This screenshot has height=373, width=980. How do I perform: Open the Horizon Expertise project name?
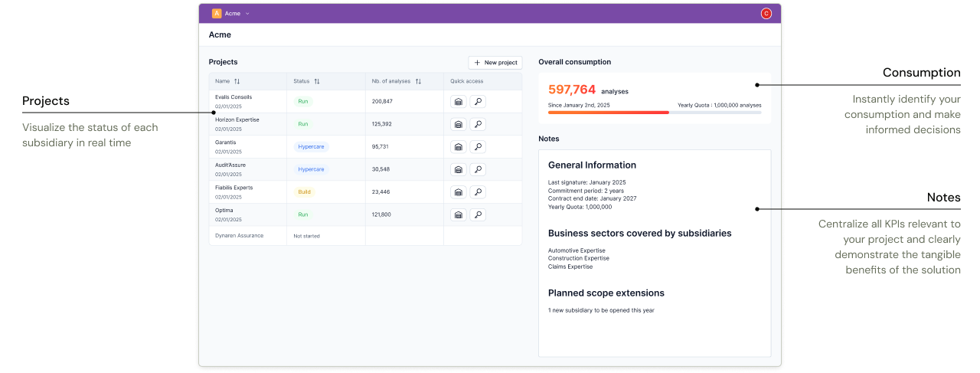click(x=237, y=119)
